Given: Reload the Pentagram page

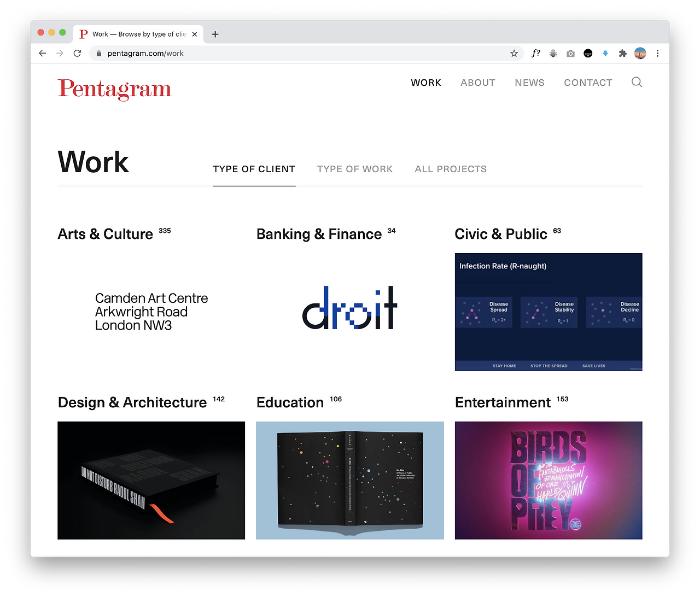Looking at the screenshot, I should [77, 53].
